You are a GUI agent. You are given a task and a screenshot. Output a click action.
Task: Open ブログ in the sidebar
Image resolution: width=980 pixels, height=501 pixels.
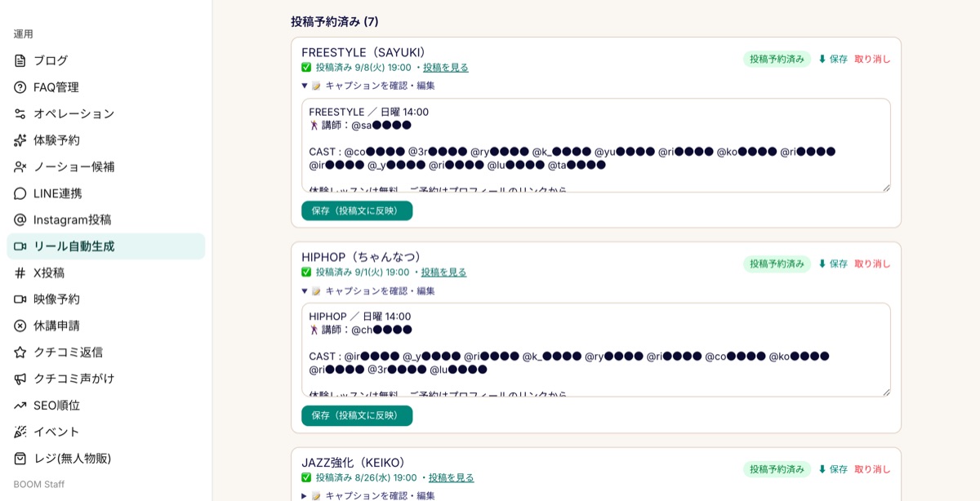click(106, 60)
